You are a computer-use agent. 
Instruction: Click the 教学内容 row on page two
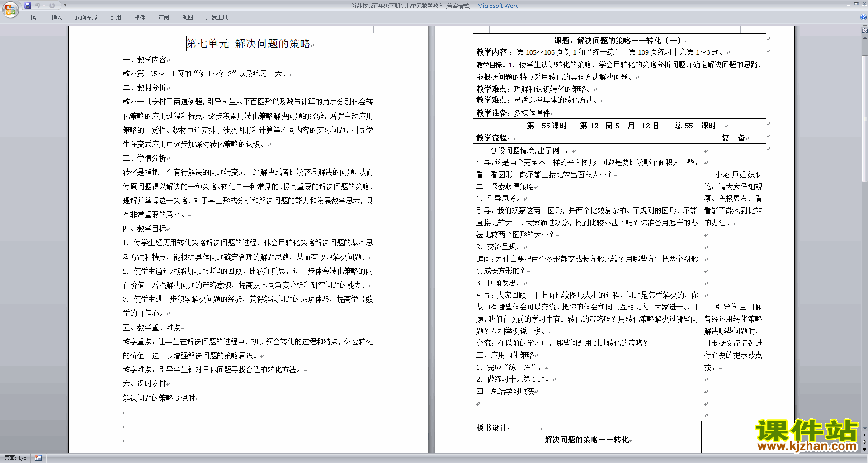pos(600,52)
